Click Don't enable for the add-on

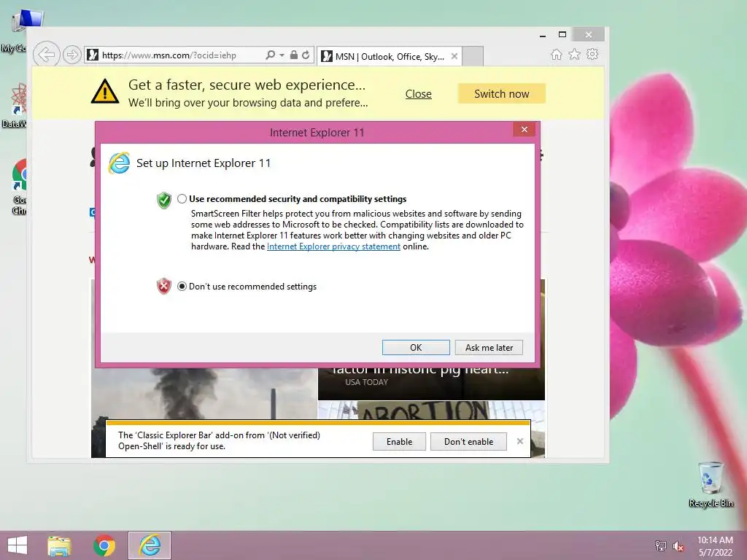tap(468, 442)
